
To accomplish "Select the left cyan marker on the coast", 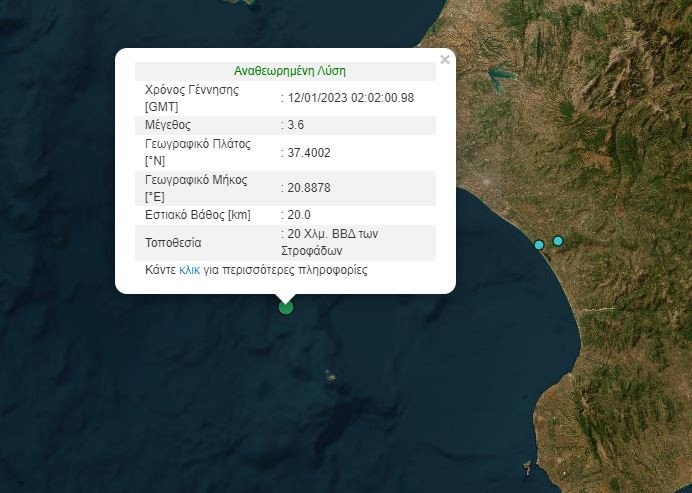I will [539, 245].
